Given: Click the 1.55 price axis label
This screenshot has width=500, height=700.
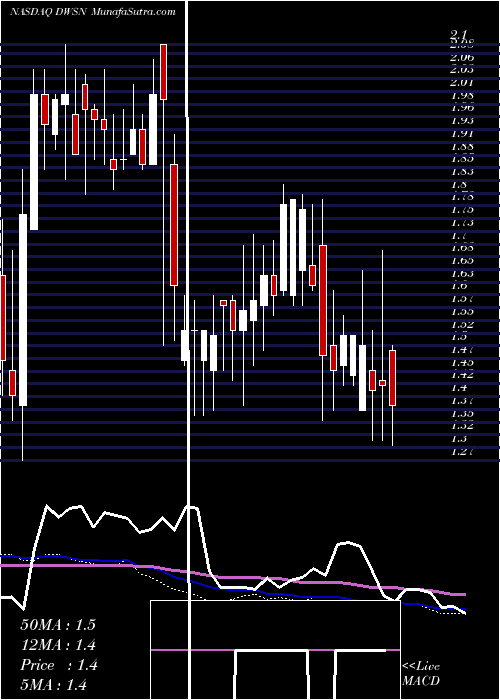Looking at the screenshot, I should point(462,311).
